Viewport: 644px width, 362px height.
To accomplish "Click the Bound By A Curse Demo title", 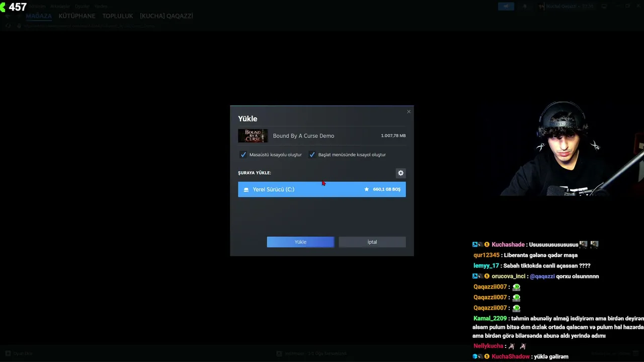I will (x=303, y=136).
